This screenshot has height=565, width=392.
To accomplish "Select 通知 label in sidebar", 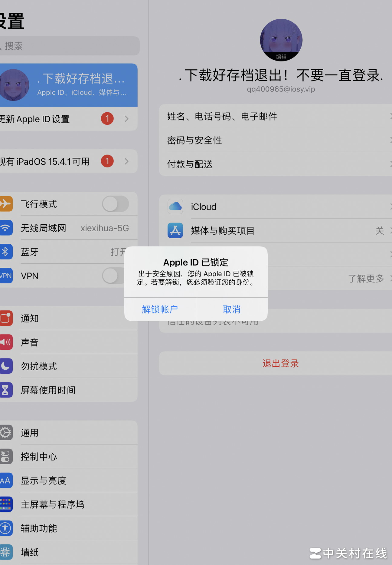I will pyautogui.click(x=30, y=318).
